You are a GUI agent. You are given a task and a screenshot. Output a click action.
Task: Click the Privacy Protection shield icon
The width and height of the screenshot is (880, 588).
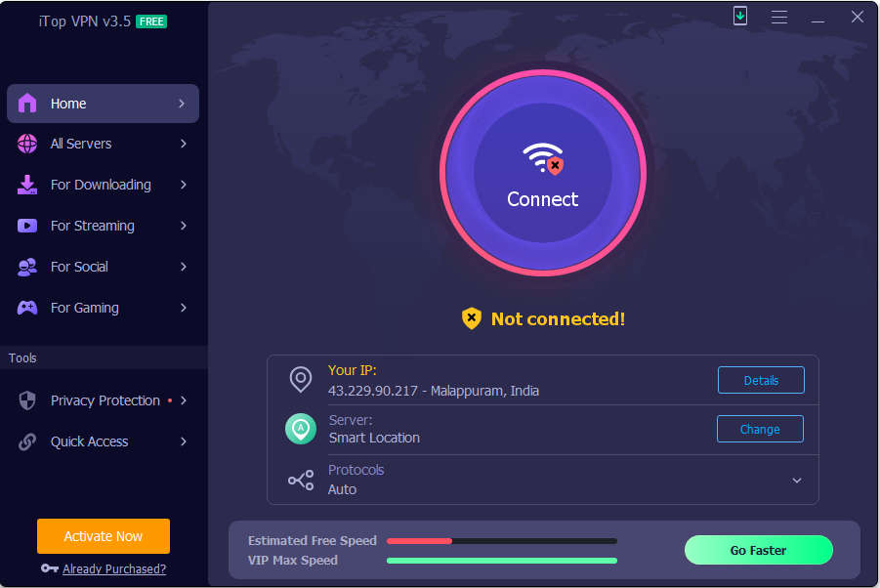(x=27, y=400)
